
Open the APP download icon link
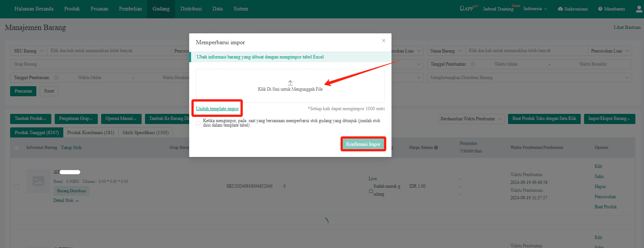click(462, 9)
